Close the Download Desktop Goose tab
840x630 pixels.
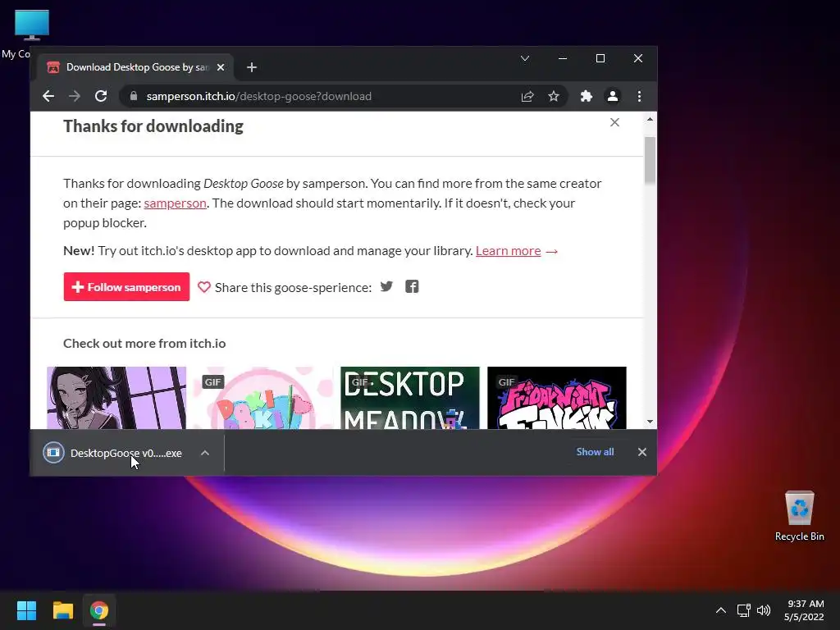point(221,67)
